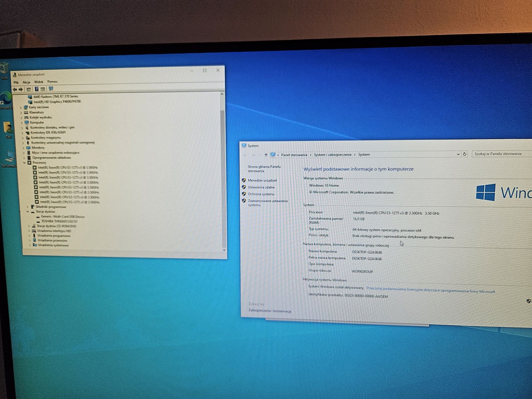This screenshot has height=399, width=532.
Task: Open the blue help icon in Device Manager toolbar
Action: coord(37,89)
